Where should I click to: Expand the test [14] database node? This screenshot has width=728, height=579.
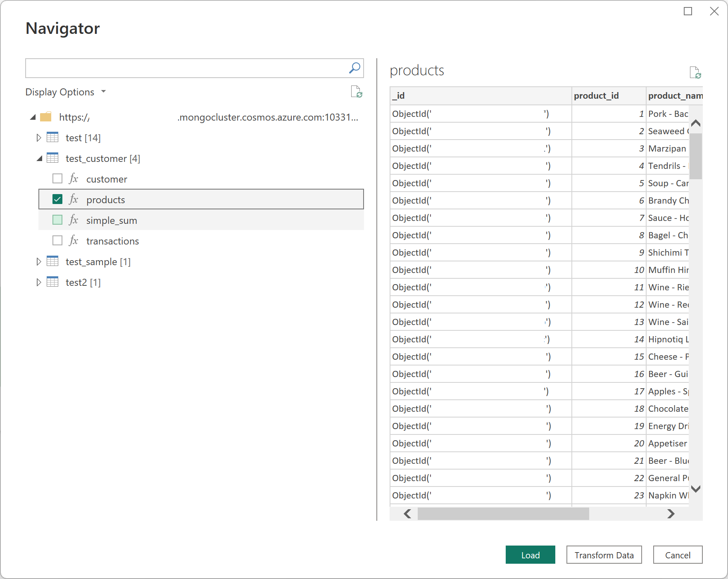pyautogui.click(x=38, y=138)
